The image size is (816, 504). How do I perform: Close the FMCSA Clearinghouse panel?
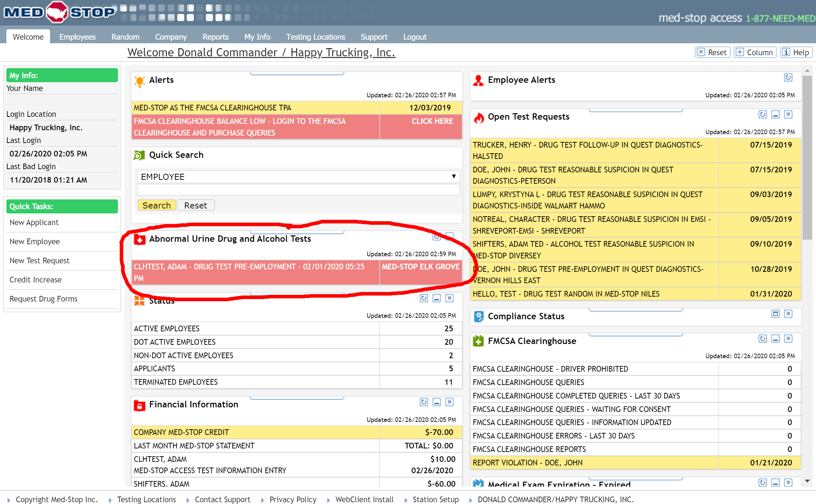[x=788, y=339]
